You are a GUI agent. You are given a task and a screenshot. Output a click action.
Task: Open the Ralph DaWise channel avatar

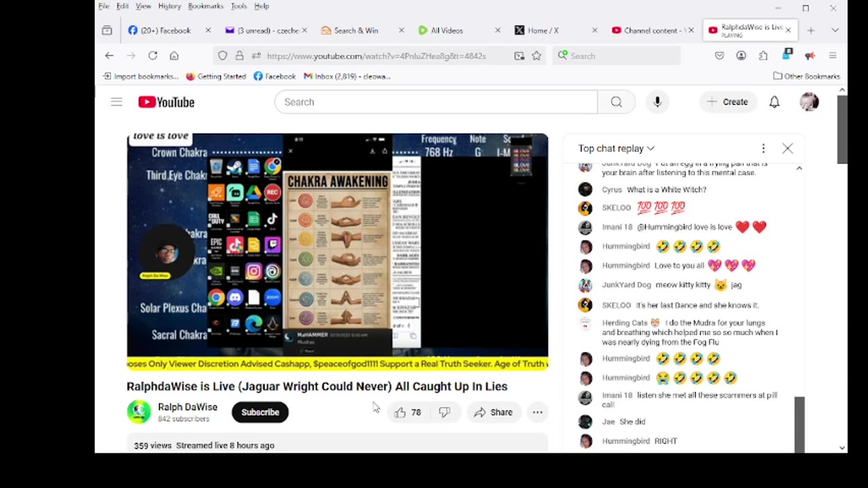coord(139,412)
